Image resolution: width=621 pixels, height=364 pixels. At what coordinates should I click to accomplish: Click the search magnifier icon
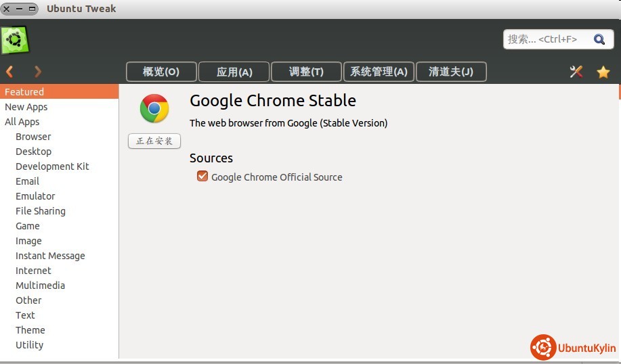tap(599, 40)
